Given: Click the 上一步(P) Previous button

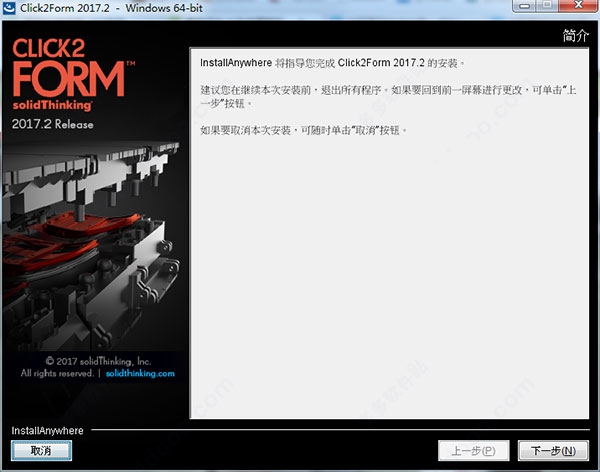Looking at the screenshot, I should click(x=473, y=451).
